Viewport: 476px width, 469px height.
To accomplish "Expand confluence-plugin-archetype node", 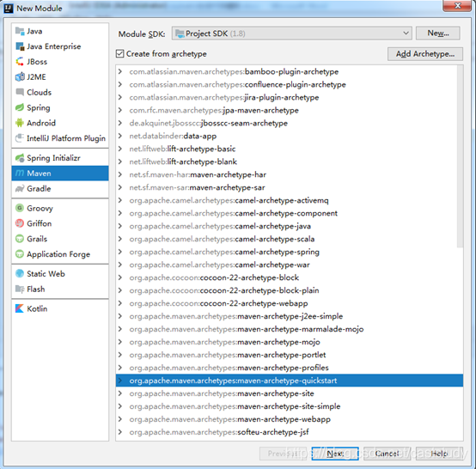I will [x=120, y=84].
